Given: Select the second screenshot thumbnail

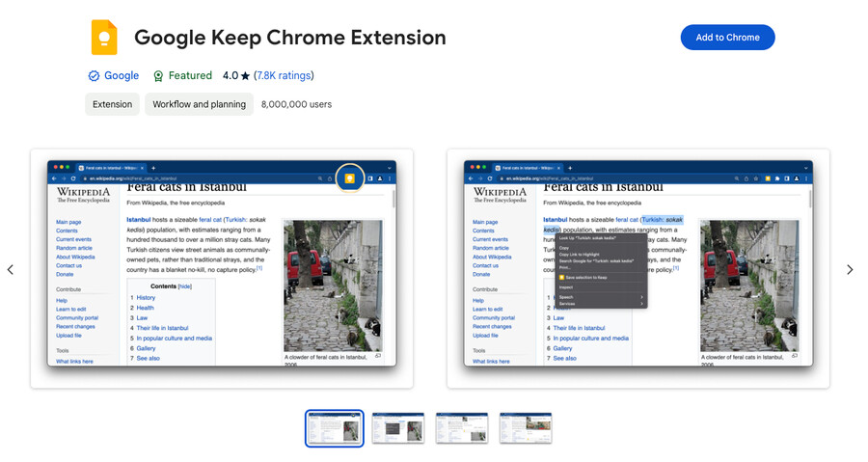Looking at the screenshot, I should pos(398,428).
